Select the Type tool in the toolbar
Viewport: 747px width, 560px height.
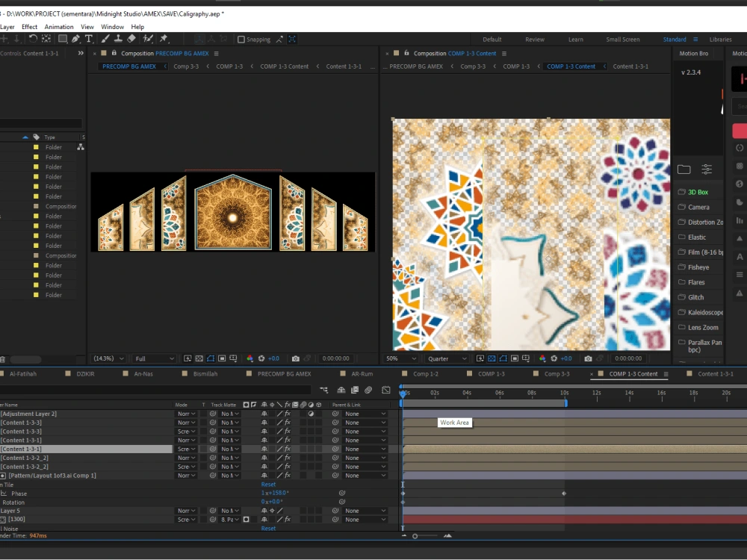[x=89, y=37]
